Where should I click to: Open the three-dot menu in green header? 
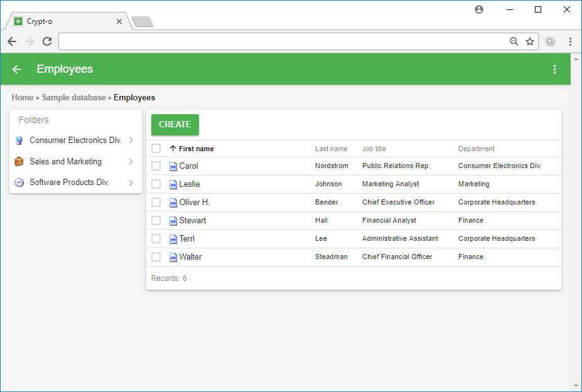pyautogui.click(x=554, y=70)
